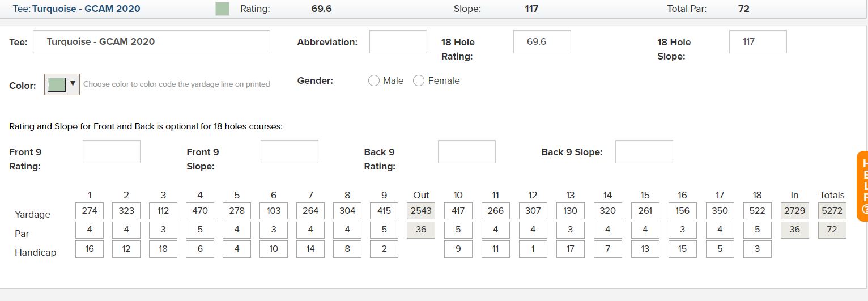The width and height of the screenshot is (868, 301).
Task: Click the hole 18 yardage field
Action: pyautogui.click(x=757, y=211)
